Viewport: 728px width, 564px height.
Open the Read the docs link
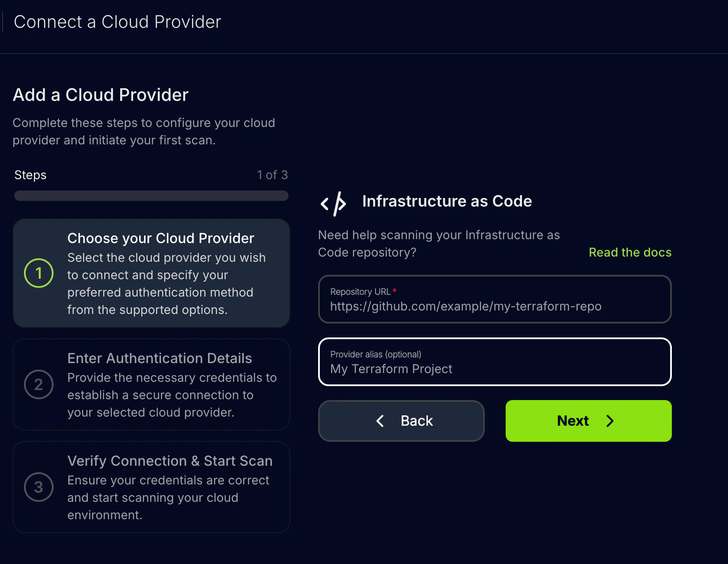(x=630, y=252)
